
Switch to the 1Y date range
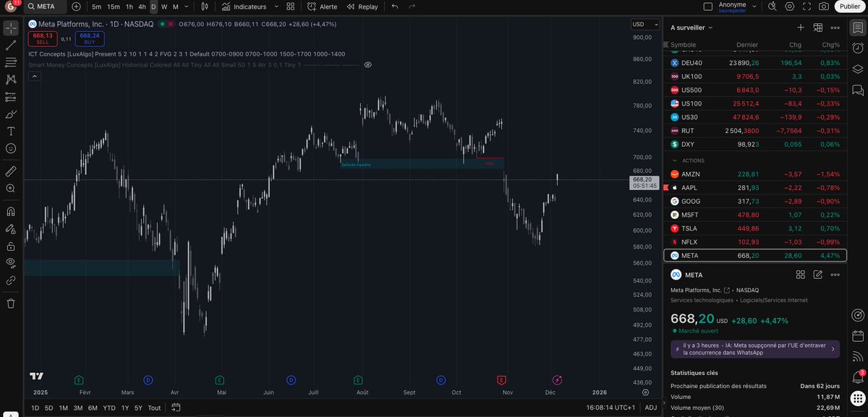click(x=124, y=408)
